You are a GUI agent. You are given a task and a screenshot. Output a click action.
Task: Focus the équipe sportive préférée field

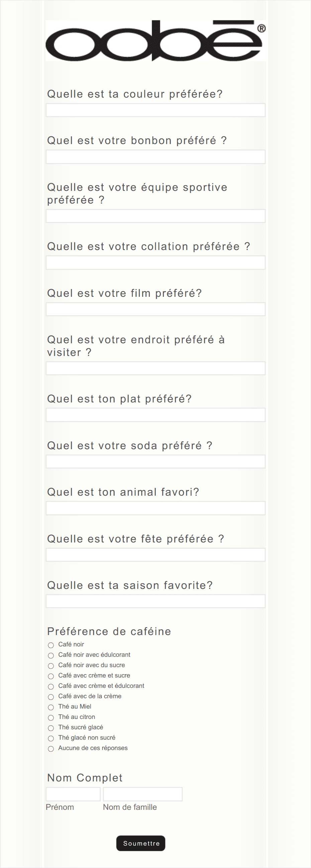pyautogui.click(x=155, y=216)
